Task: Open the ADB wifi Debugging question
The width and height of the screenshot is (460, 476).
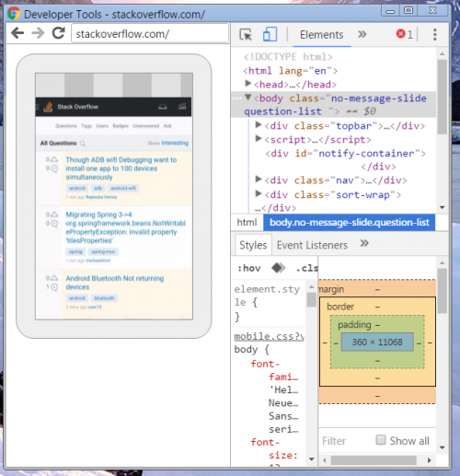Action: [121, 168]
